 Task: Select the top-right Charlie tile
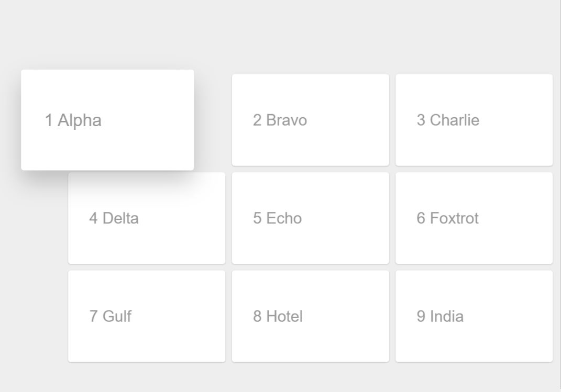point(474,119)
